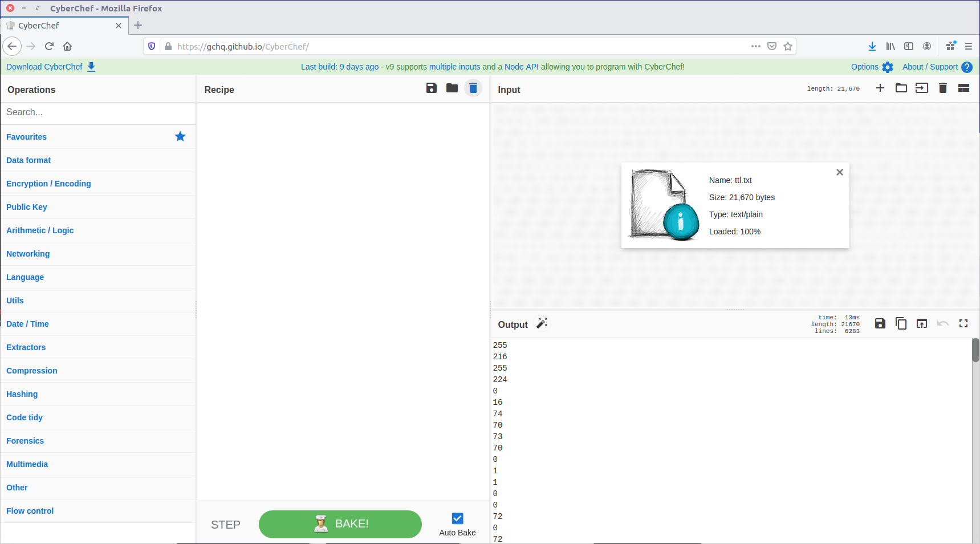Clear input using the Input trash icon
This screenshot has width=980, height=544.
943,88
